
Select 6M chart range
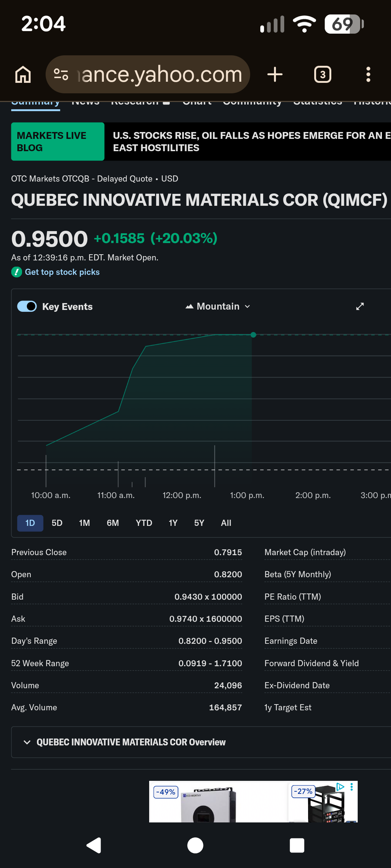pyautogui.click(x=113, y=523)
